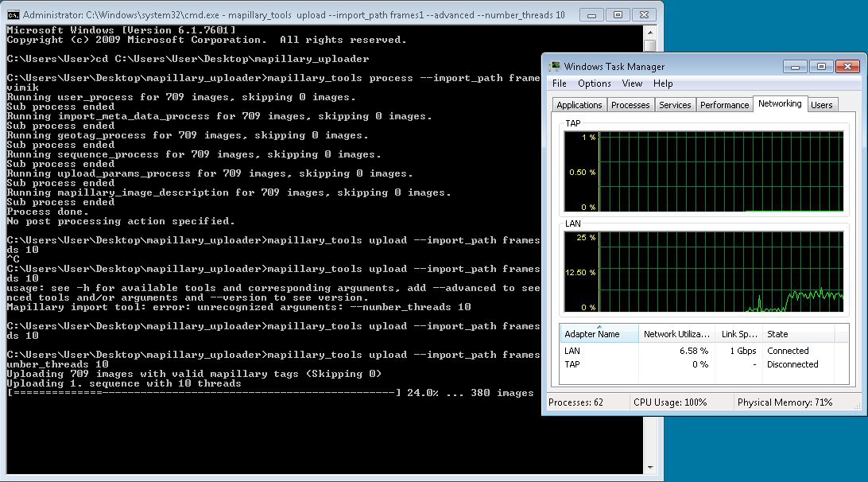Click the 1 Gbps link speed cell

(743, 351)
